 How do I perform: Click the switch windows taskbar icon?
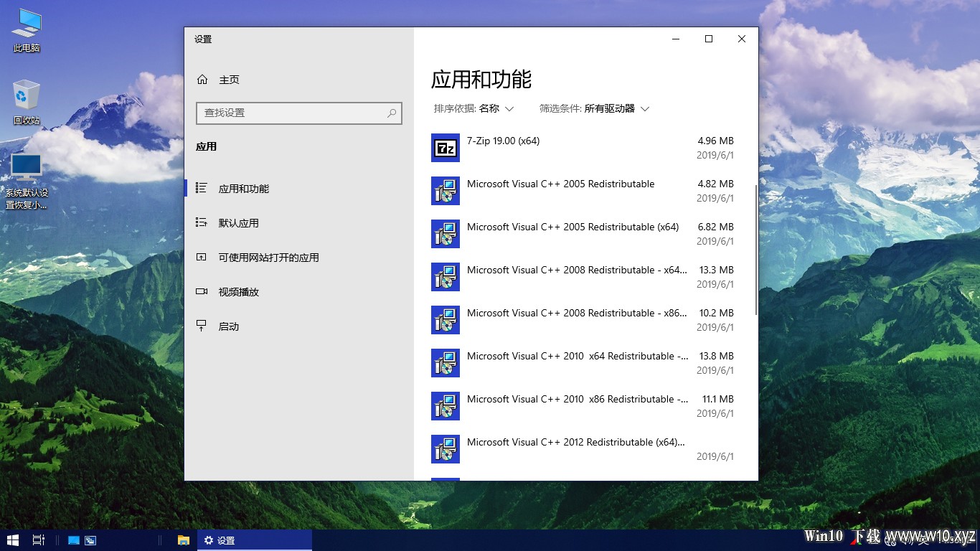[x=90, y=540]
